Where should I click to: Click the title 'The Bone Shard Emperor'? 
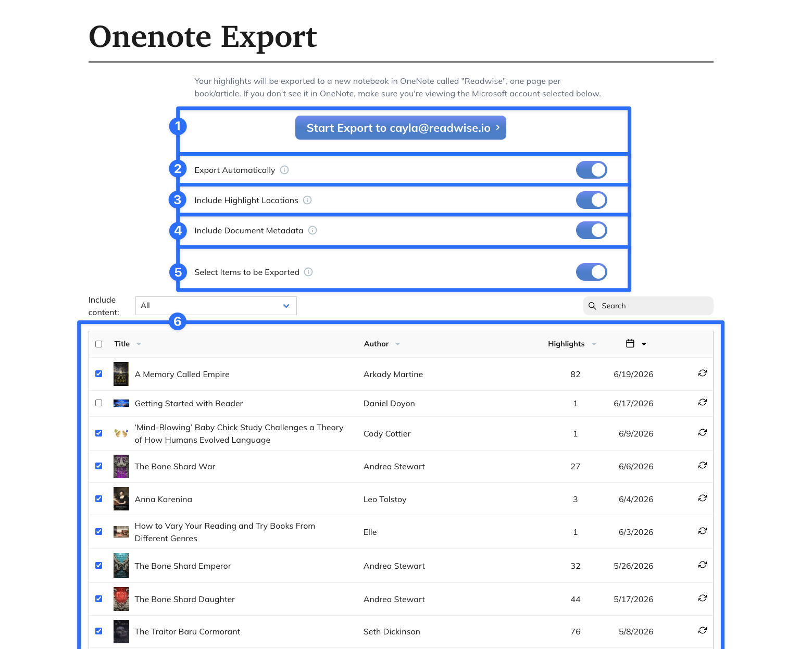(x=183, y=566)
